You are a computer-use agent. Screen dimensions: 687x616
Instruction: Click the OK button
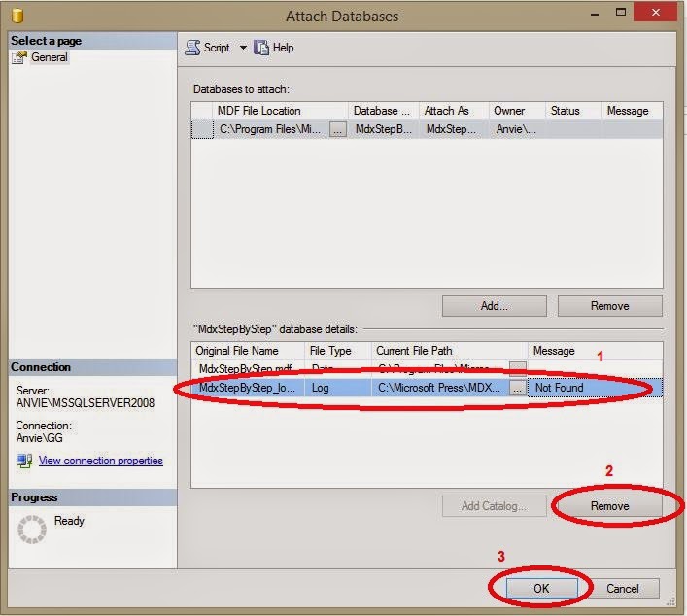tap(541, 588)
